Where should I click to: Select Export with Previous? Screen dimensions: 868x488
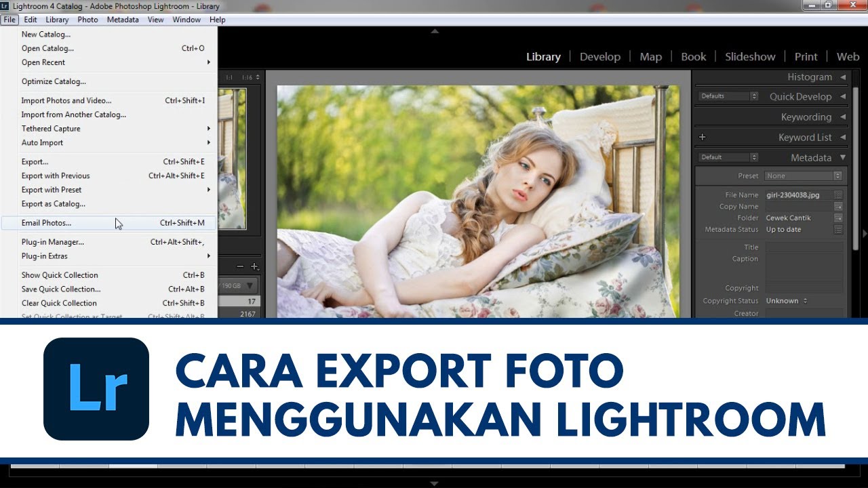click(108, 176)
